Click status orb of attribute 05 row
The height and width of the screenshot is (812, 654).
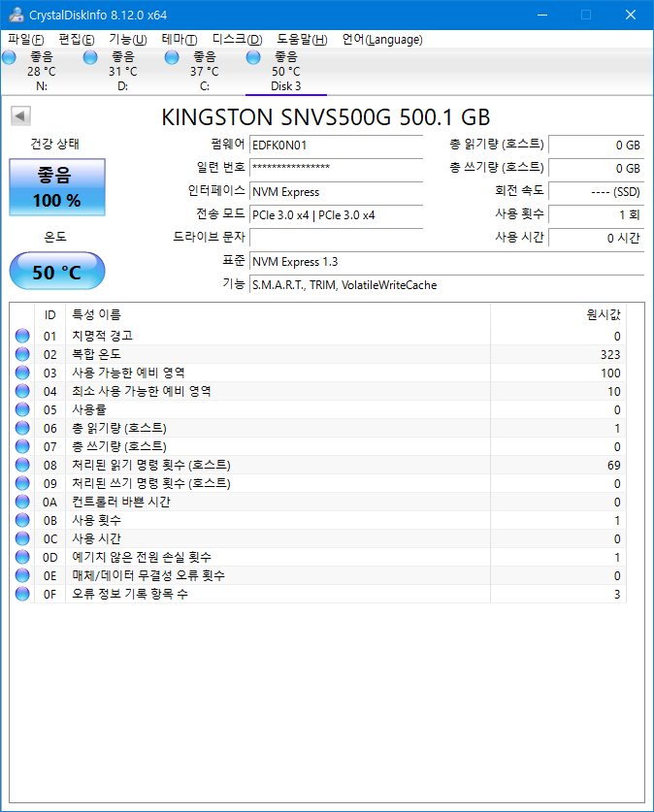click(x=22, y=409)
